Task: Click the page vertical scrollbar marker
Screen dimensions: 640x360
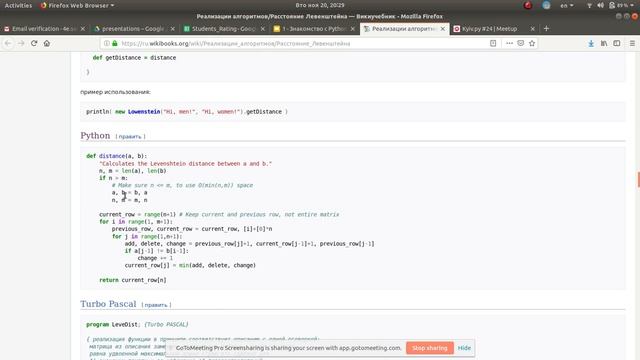Action: tap(638, 180)
